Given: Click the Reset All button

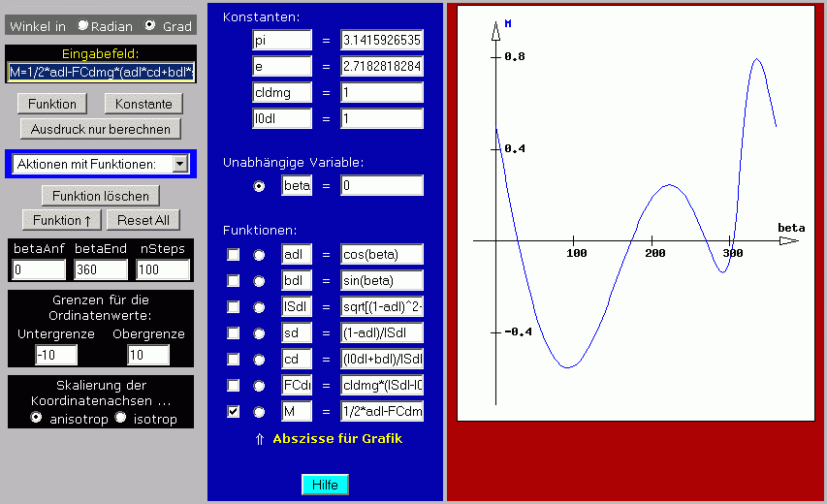Looking at the screenshot, I should [x=143, y=220].
